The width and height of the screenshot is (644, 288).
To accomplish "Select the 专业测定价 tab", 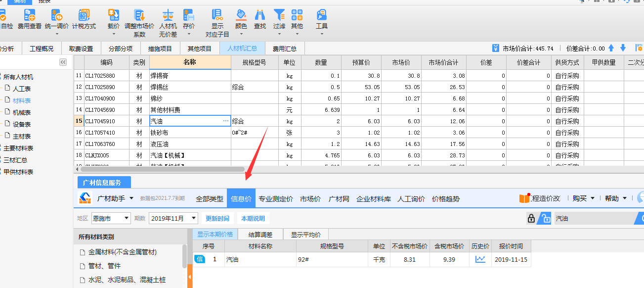I will pyautogui.click(x=276, y=199).
